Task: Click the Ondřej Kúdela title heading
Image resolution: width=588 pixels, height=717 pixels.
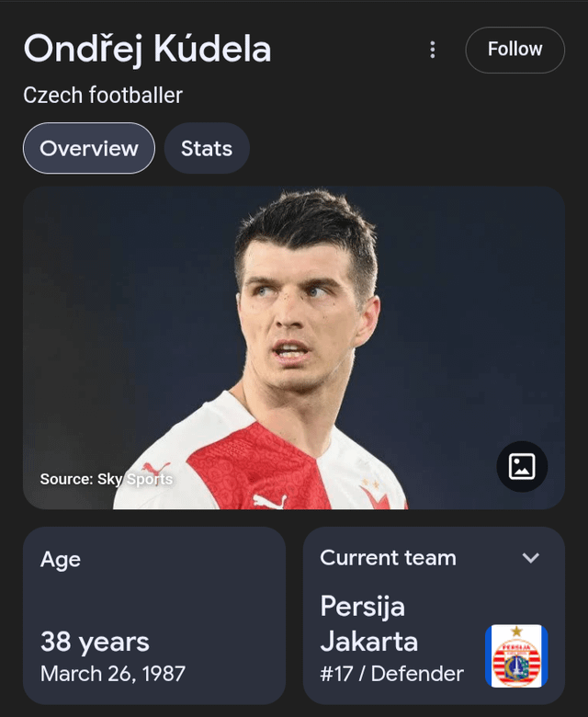Action: [147, 49]
